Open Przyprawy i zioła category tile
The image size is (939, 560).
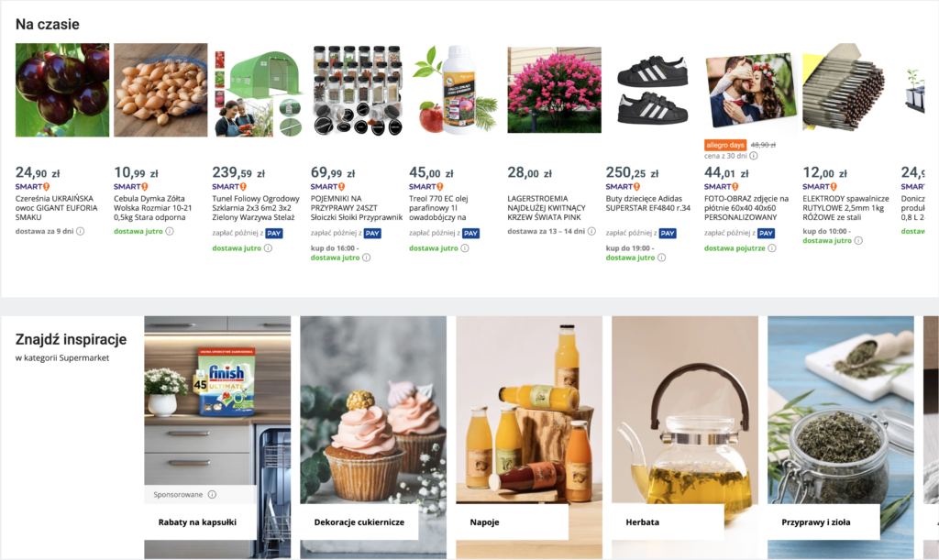tap(841, 437)
